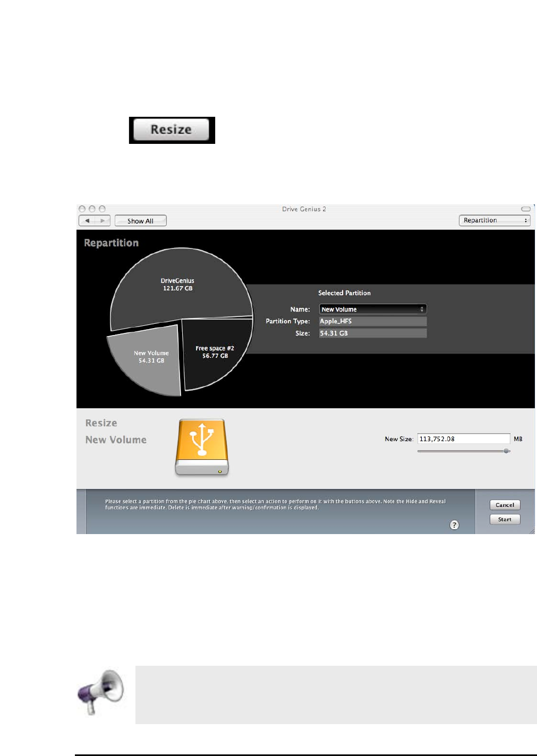The image size is (537, 756).
Task: Toggle the toolbar pill button
Action: pyautogui.click(x=526, y=209)
